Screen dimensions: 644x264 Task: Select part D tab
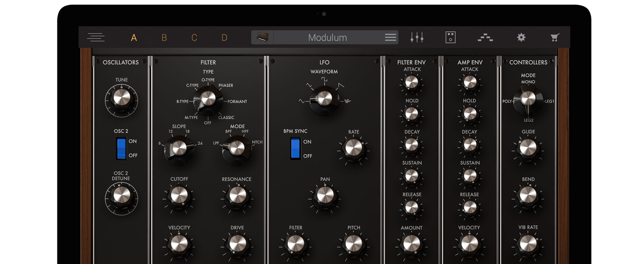click(224, 38)
